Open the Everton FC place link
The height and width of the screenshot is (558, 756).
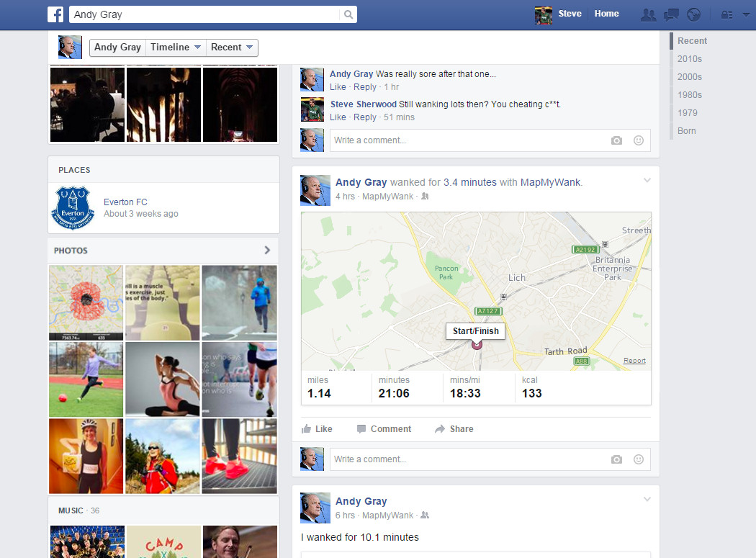point(125,202)
